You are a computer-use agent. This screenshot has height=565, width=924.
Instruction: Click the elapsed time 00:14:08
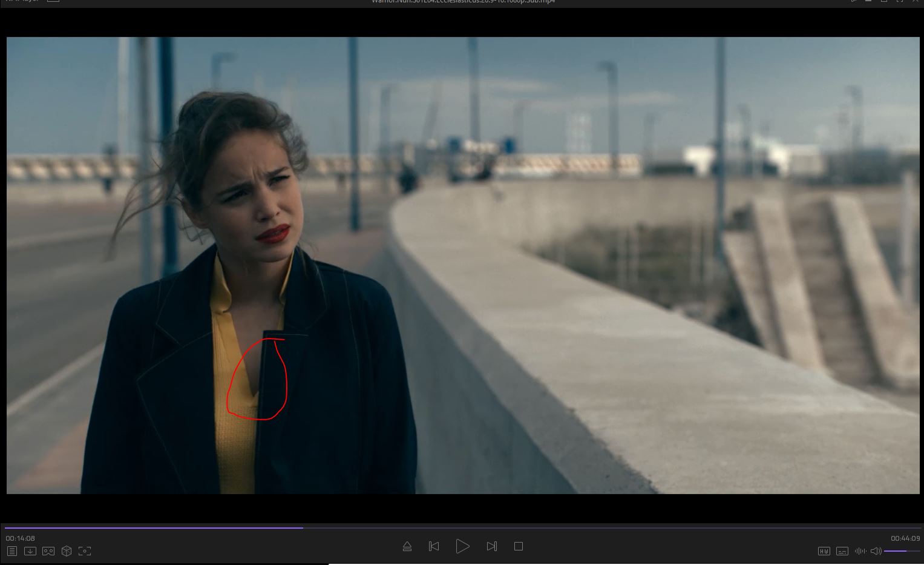coord(21,538)
